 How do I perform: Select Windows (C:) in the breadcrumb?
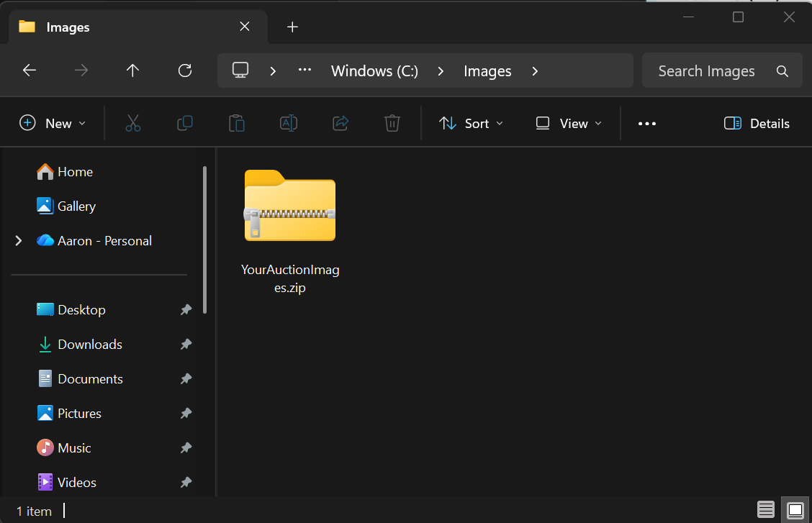pos(374,71)
